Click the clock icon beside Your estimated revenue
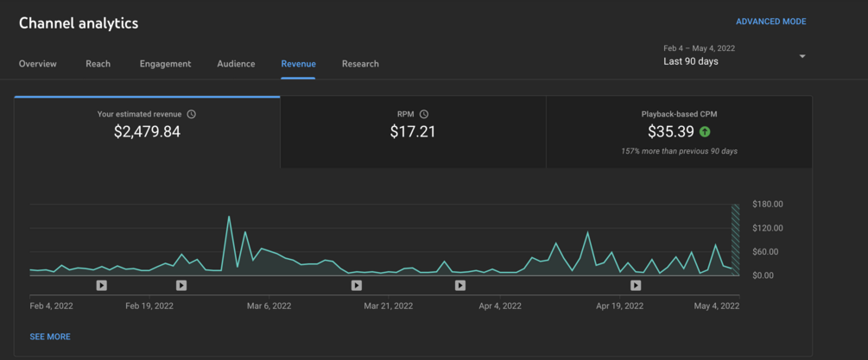 (x=192, y=114)
